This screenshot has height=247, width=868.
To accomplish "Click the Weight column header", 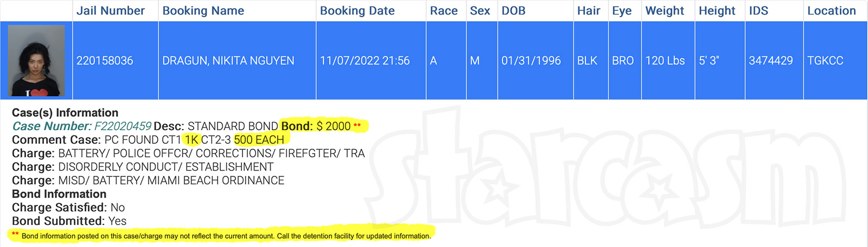I will coord(665,11).
